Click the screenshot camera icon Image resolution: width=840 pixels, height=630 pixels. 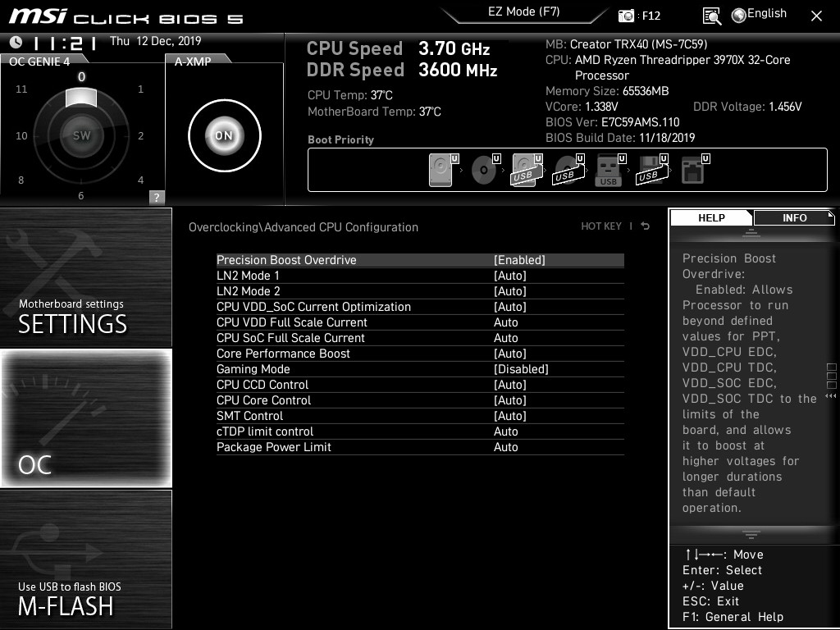[627, 16]
